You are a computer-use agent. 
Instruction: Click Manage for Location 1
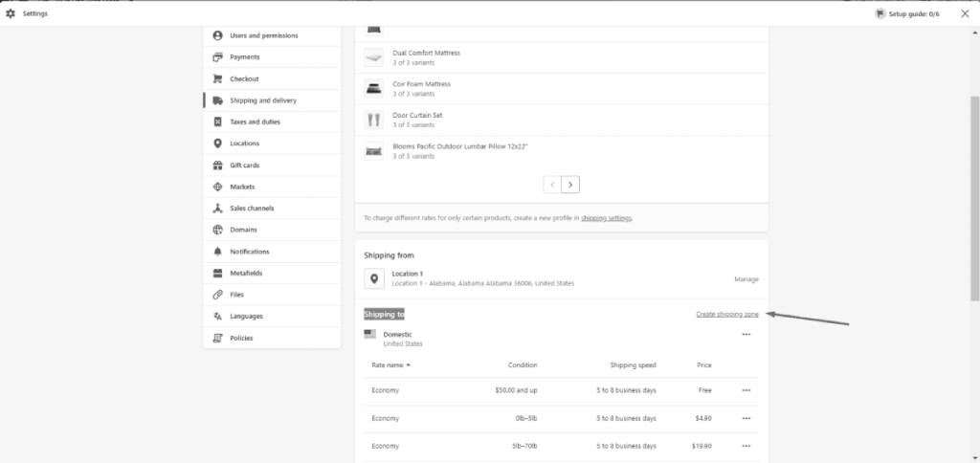746,279
